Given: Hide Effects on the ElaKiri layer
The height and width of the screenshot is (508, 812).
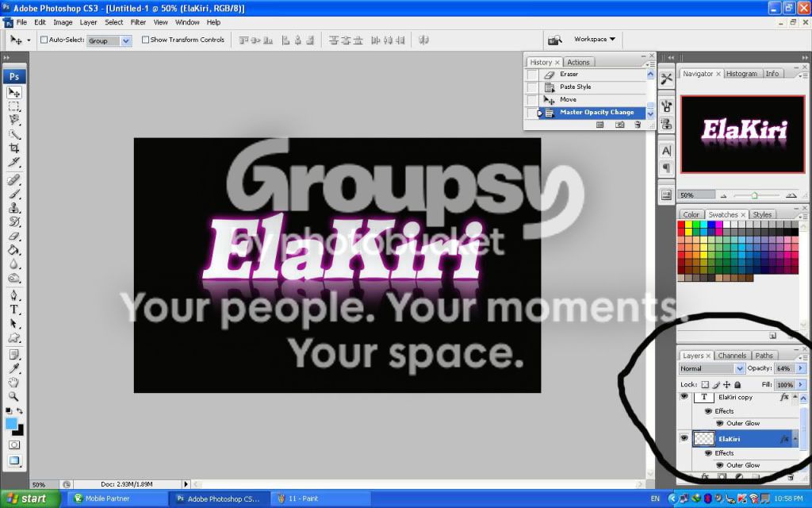Looking at the screenshot, I should [x=708, y=453].
